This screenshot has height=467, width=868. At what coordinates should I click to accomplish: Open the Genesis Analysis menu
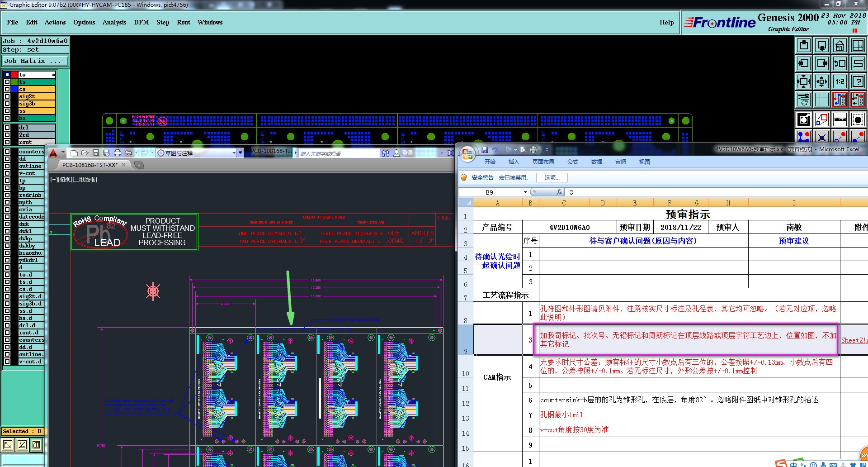(x=114, y=22)
